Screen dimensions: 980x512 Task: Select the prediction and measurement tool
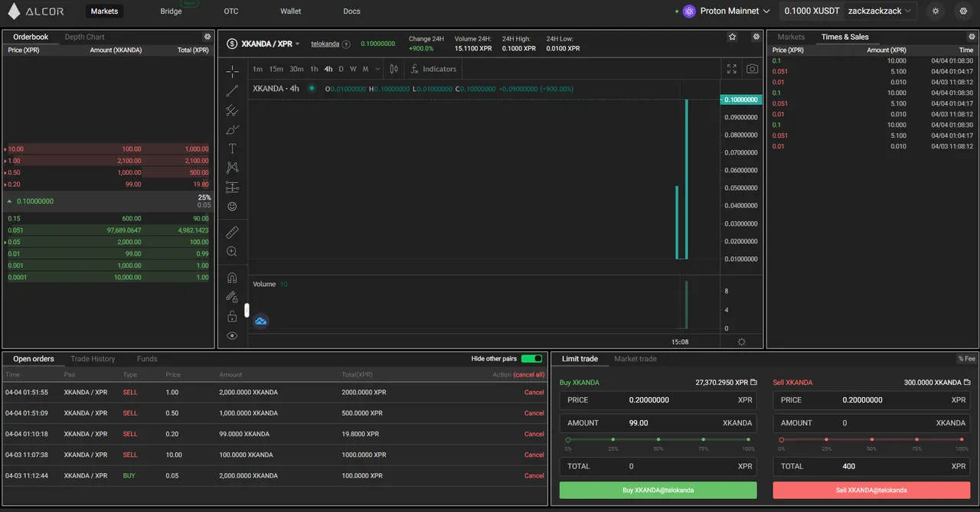tap(233, 188)
